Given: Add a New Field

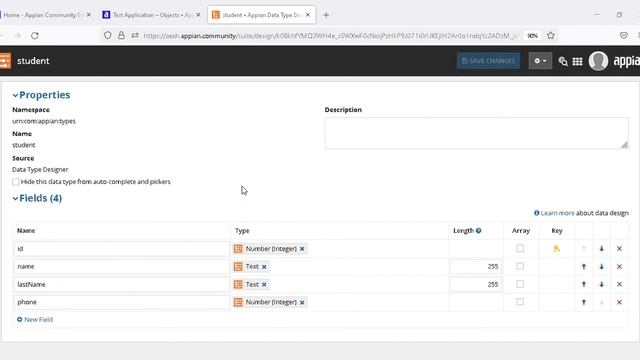Looking at the screenshot, I should click(35, 320).
